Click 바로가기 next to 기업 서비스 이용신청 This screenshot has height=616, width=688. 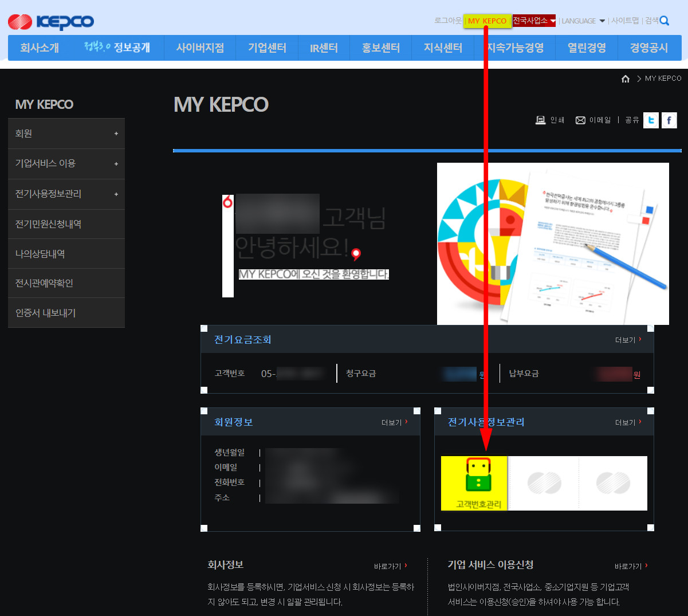pyautogui.click(x=631, y=566)
